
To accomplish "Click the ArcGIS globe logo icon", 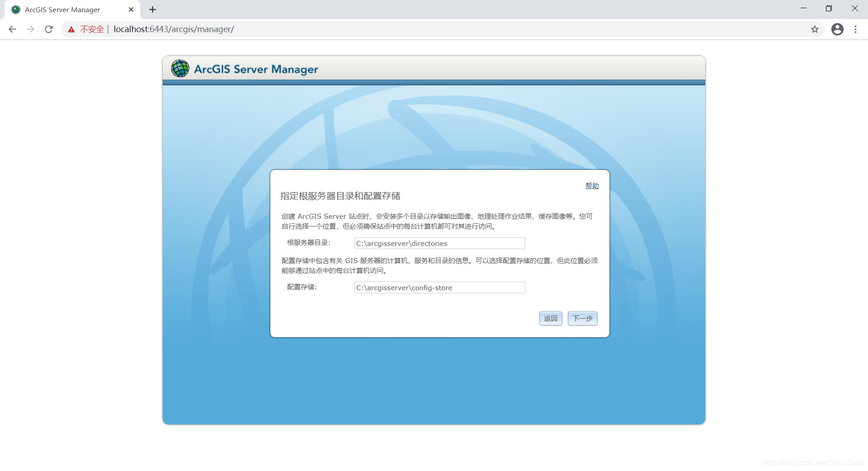I will coord(180,69).
